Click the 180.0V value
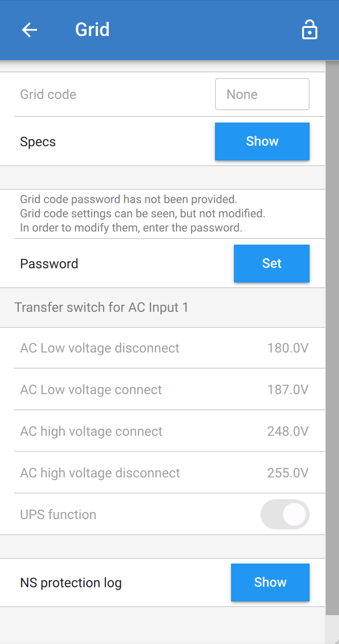Viewport: 339px width, 644px height. point(288,349)
